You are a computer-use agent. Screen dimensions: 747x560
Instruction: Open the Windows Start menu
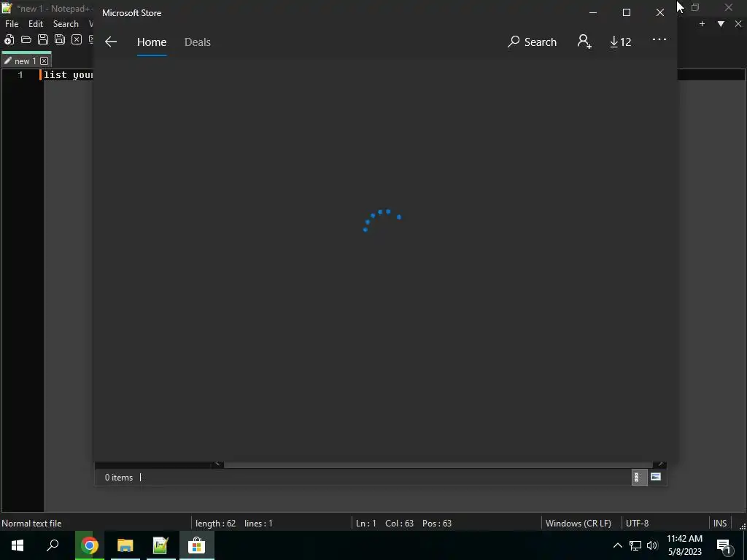(18, 545)
